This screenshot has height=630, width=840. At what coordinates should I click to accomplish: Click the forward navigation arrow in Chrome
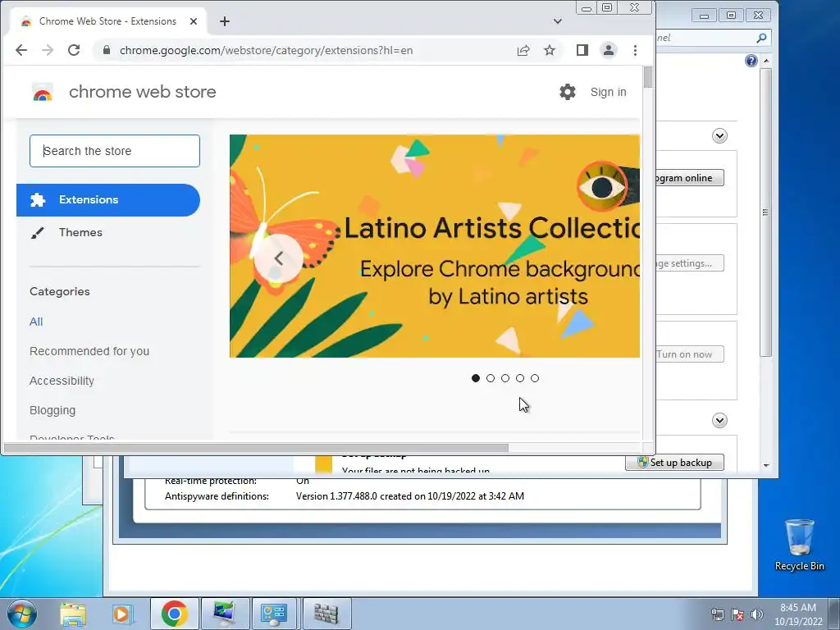click(x=48, y=50)
